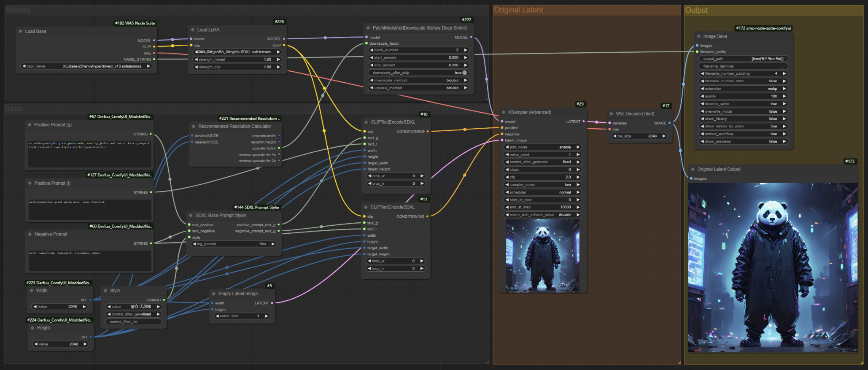
Task: Open the extension combo showing webp
Action: pos(743,89)
